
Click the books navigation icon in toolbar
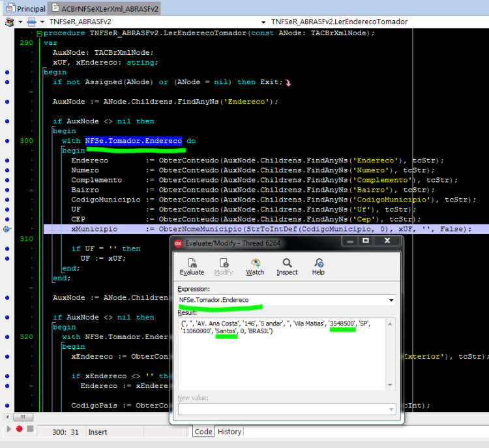[x=10, y=22]
